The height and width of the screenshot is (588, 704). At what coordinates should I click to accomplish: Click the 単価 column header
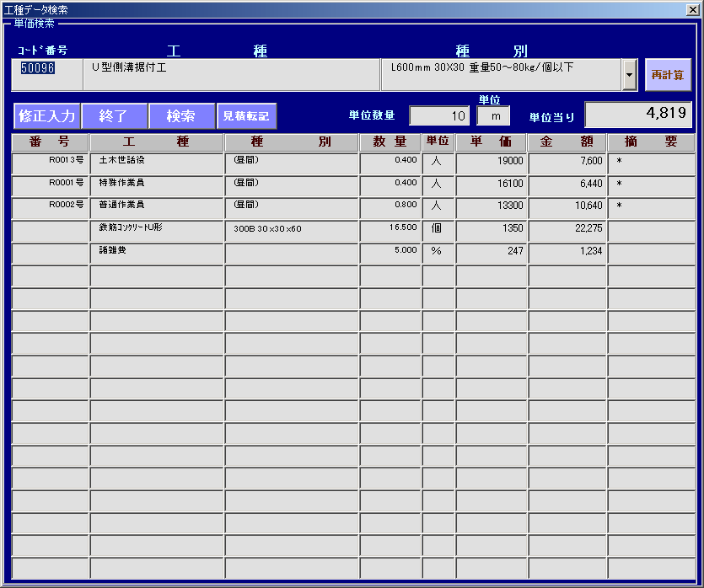[492, 142]
